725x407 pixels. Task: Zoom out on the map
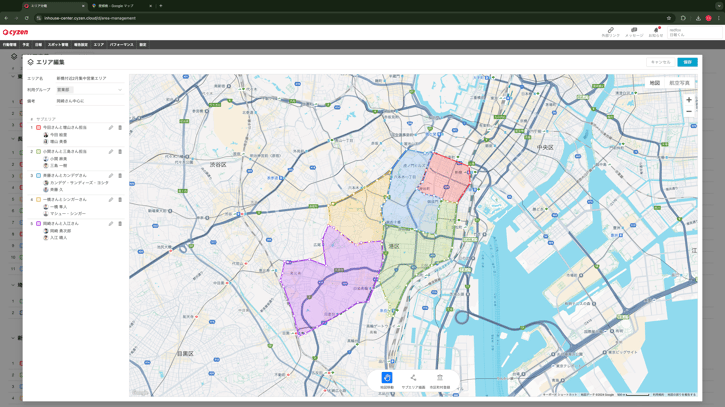(x=688, y=111)
